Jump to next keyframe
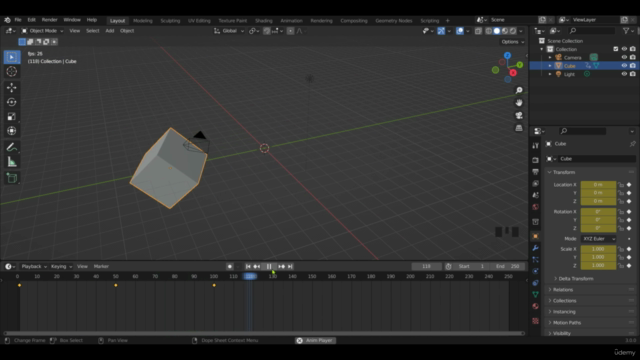 (281, 267)
